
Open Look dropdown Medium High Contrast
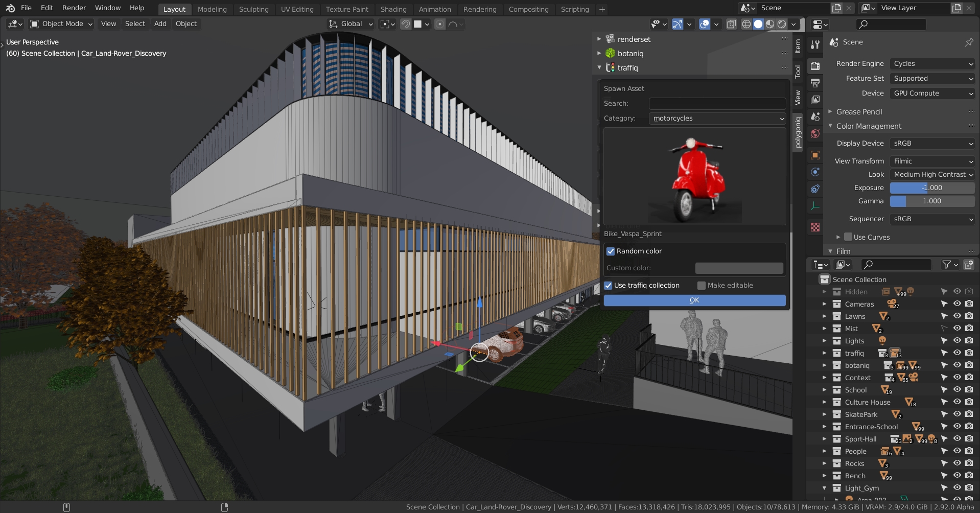point(932,174)
